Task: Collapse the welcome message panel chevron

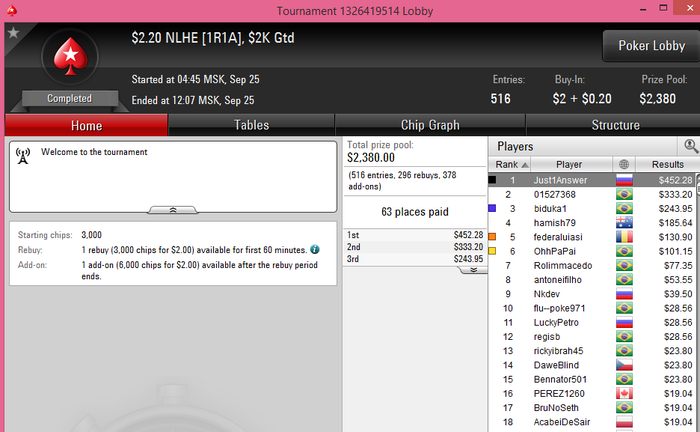Action: pos(173,210)
